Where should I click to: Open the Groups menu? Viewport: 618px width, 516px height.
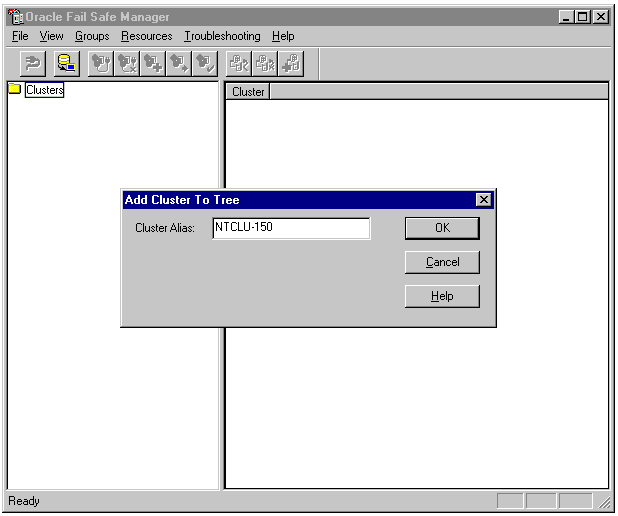(92, 36)
